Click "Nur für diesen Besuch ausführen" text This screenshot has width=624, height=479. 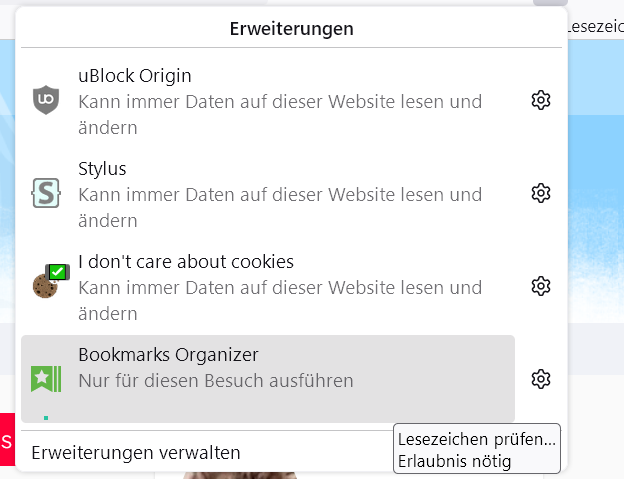point(216,381)
